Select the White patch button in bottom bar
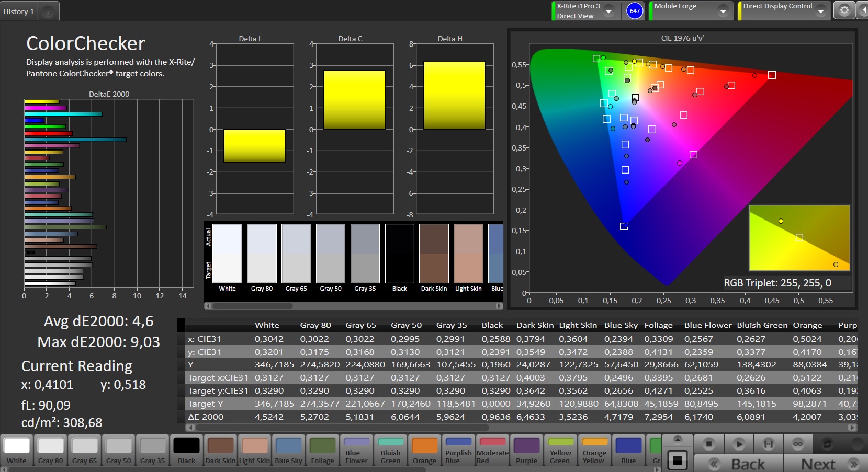The image size is (868, 472). pos(17,450)
